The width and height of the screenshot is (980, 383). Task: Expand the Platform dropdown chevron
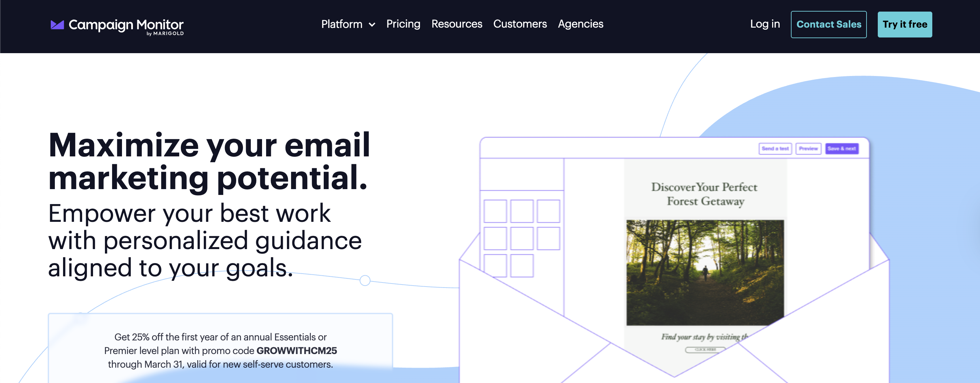[372, 25]
